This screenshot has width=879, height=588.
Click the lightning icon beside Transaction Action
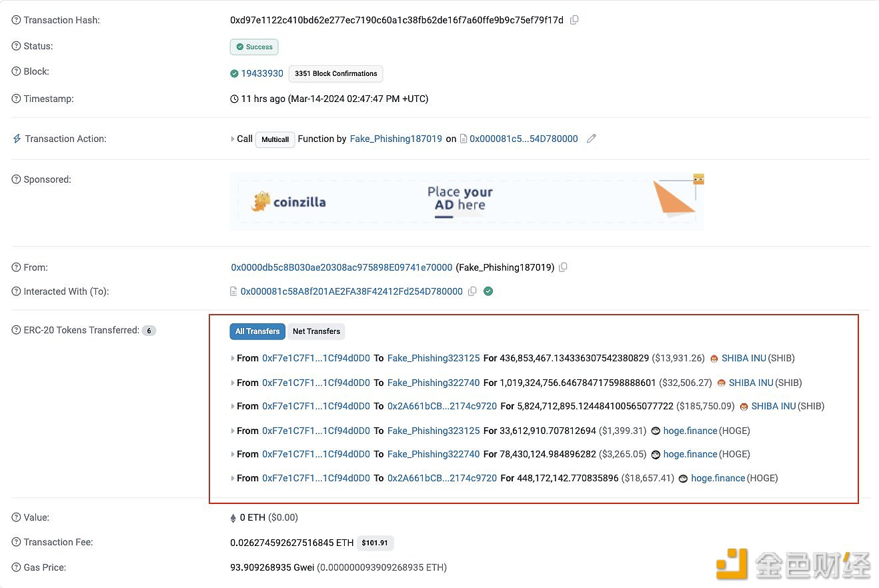point(17,139)
